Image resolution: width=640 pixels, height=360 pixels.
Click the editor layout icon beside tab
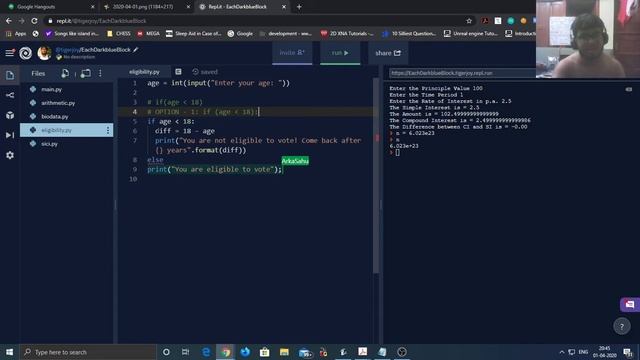tap(178, 72)
